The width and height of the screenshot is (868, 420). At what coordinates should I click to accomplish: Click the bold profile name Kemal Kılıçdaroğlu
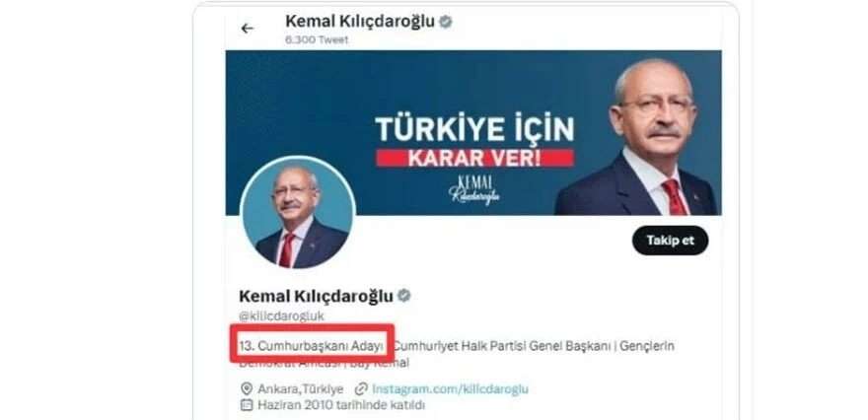point(316,296)
